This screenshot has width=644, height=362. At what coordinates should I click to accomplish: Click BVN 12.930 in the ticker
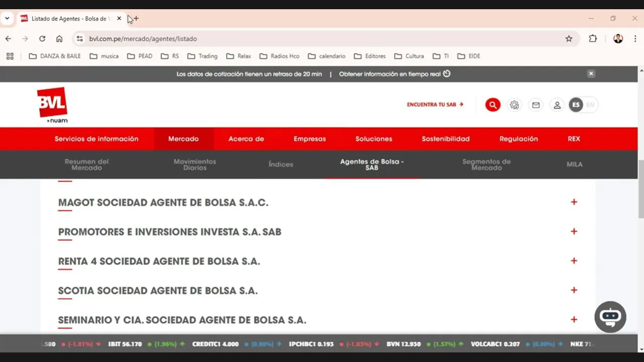(x=404, y=344)
